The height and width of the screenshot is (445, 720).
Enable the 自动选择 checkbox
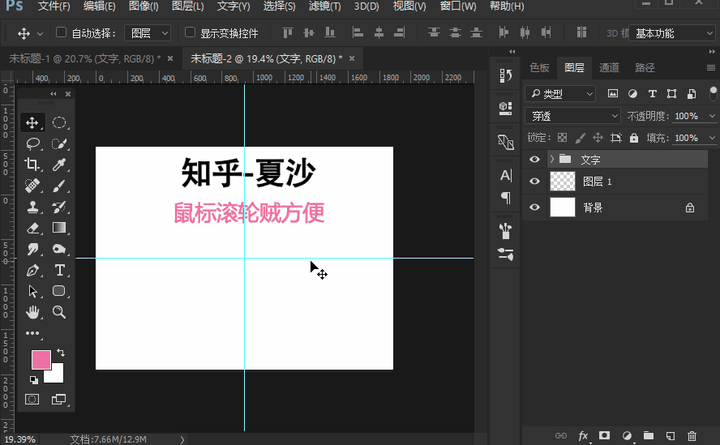click(61, 32)
